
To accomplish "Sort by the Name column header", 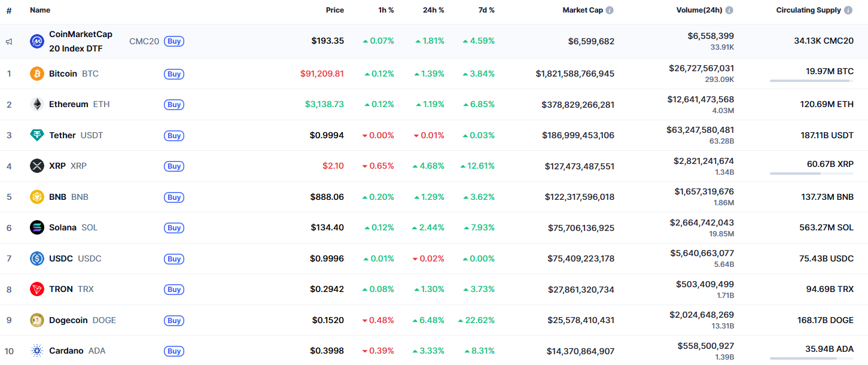I will (40, 10).
